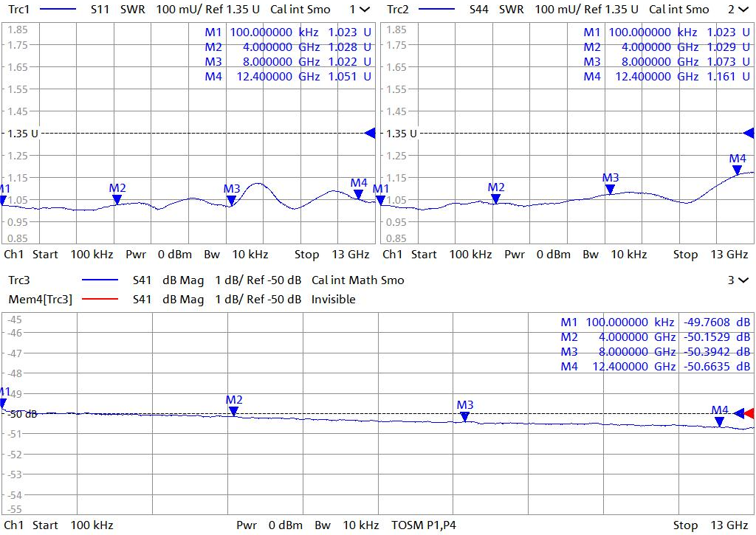Select marker M3 on the S44 SWR trace

click(x=610, y=189)
